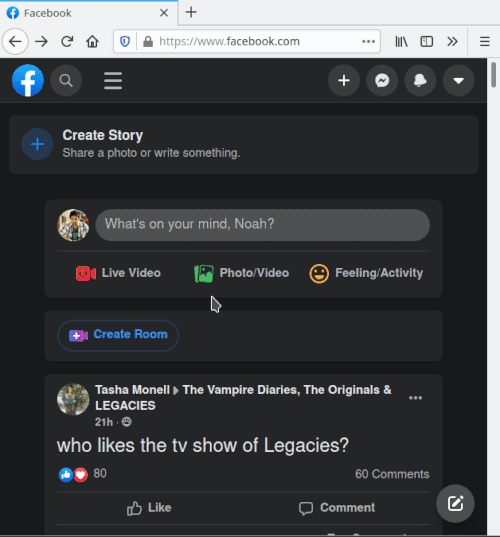Screen dimensions: 500x537
Task: Click the page vertical scrollbar thumb
Action: click(x=493, y=75)
